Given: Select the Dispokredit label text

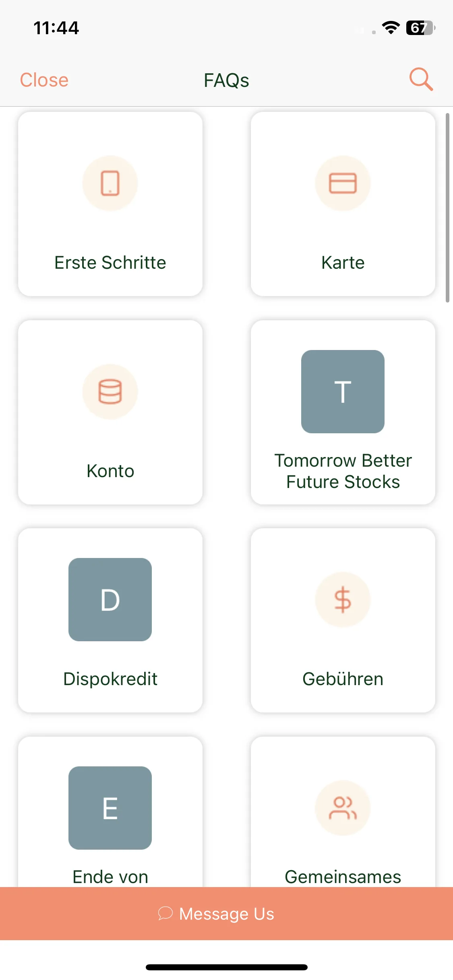Looking at the screenshot, I should click(110, 679).
